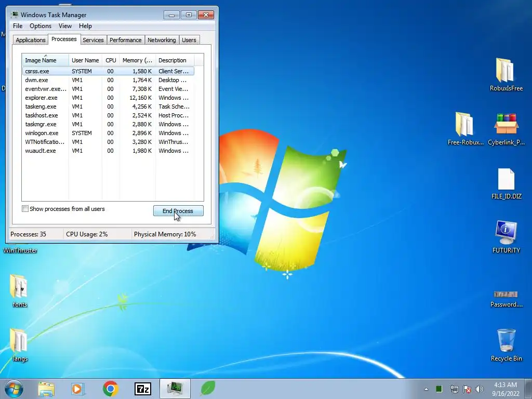The image size is (532, 399).
Task: Select the taskhost.exe process row
Action: coord(108,115)
